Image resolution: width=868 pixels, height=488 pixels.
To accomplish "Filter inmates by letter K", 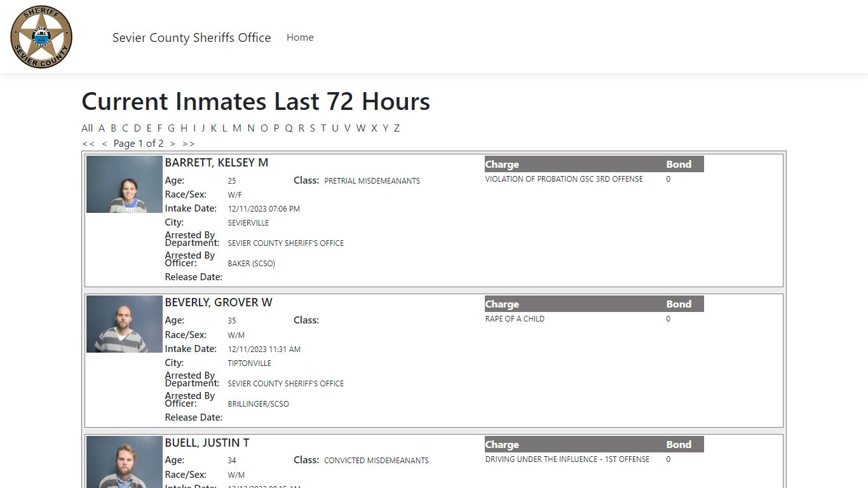I will click(214, 128).
